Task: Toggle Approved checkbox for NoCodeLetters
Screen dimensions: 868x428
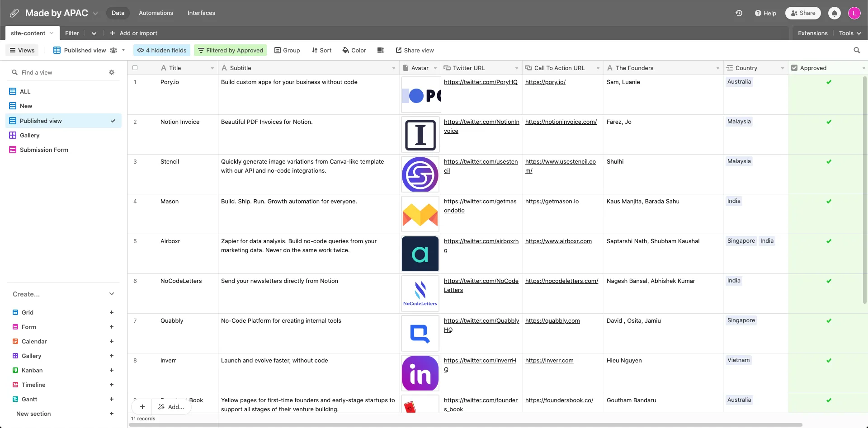Action: pos(829,281)
